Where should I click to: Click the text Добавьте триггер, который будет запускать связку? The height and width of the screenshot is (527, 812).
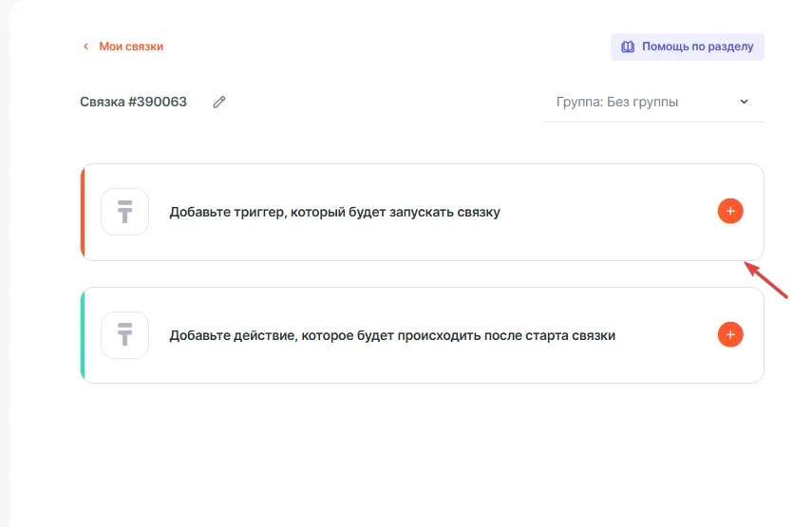334,213
